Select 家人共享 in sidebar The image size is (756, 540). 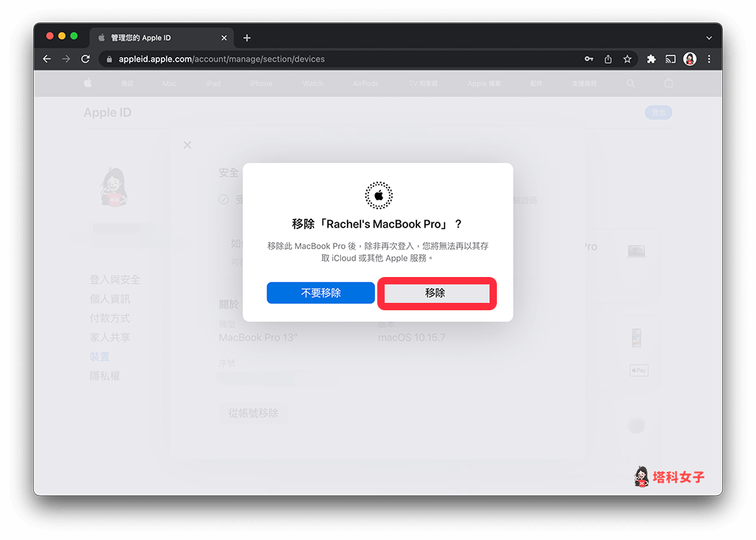(110, 338)
